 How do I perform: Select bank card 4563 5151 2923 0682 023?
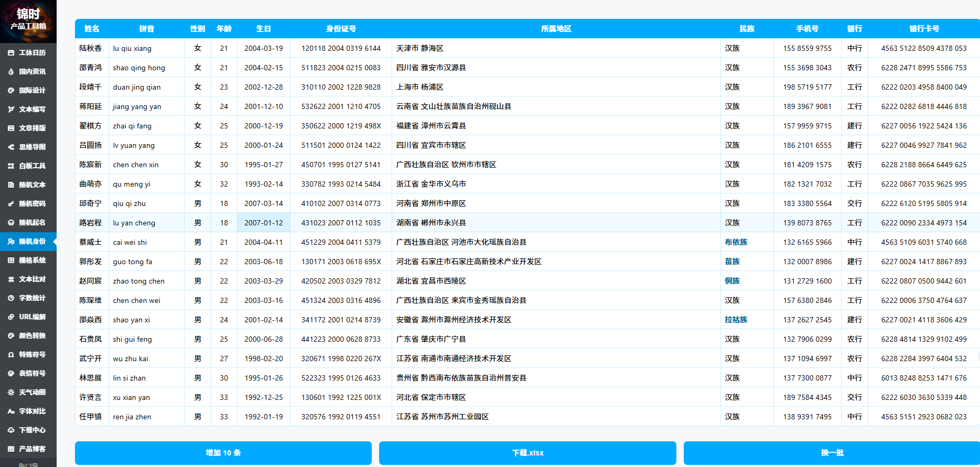pos(924,417)
